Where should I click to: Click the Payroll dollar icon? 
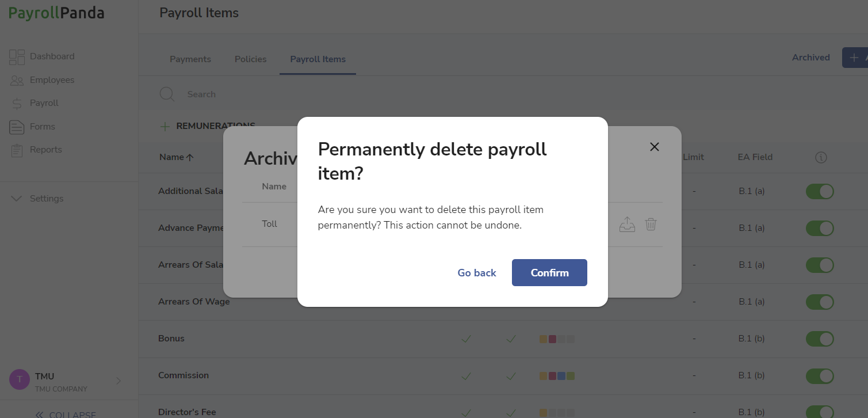17,103
